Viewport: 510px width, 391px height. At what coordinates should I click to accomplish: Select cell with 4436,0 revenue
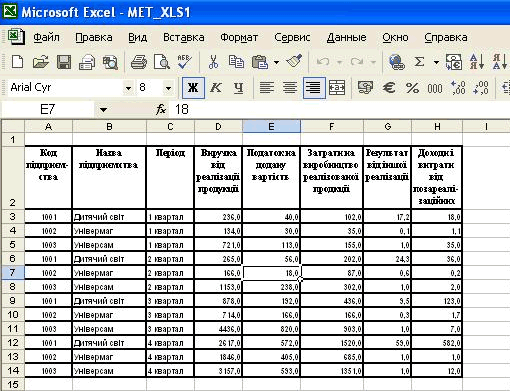tap(218, 329)
